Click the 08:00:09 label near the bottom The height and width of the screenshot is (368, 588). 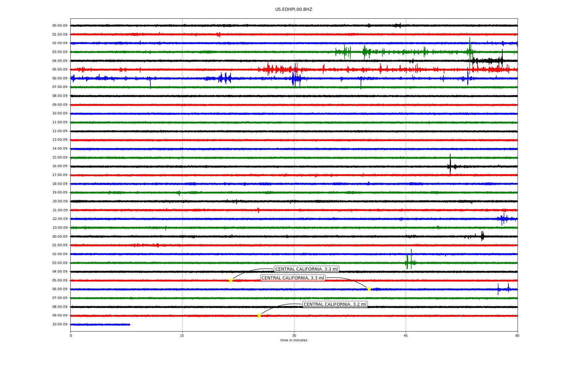pos(60,307)
